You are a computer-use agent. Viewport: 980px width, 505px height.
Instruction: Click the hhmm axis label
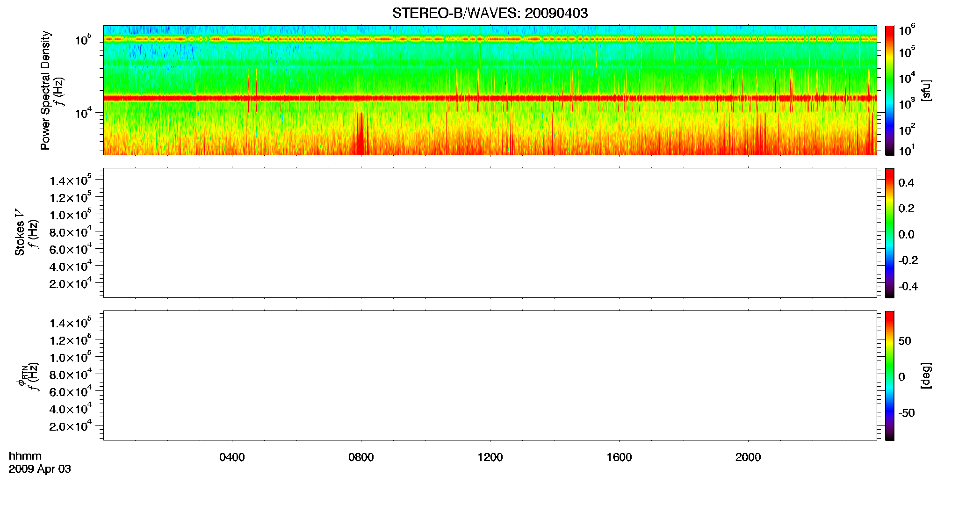25,456
